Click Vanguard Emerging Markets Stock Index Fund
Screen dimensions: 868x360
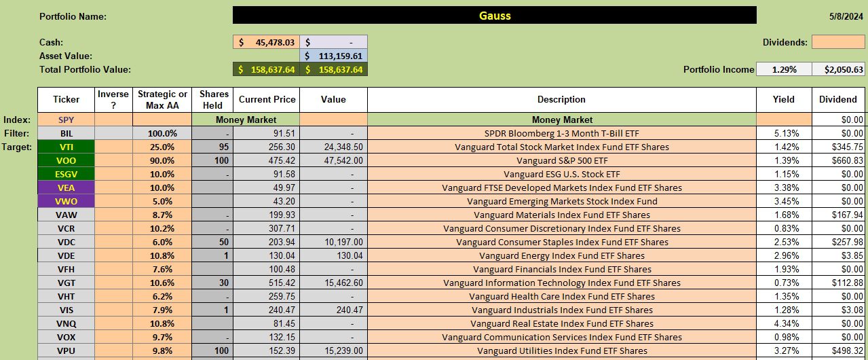(562, 201)
